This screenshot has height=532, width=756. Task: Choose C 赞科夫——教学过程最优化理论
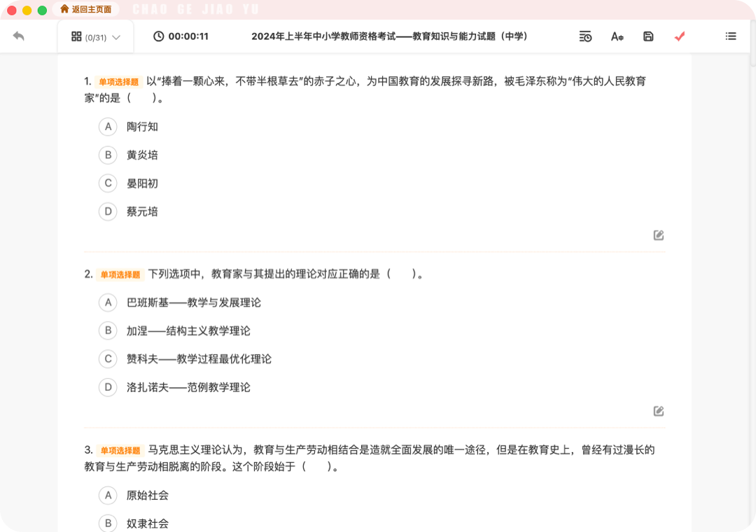tap(108, 359)
